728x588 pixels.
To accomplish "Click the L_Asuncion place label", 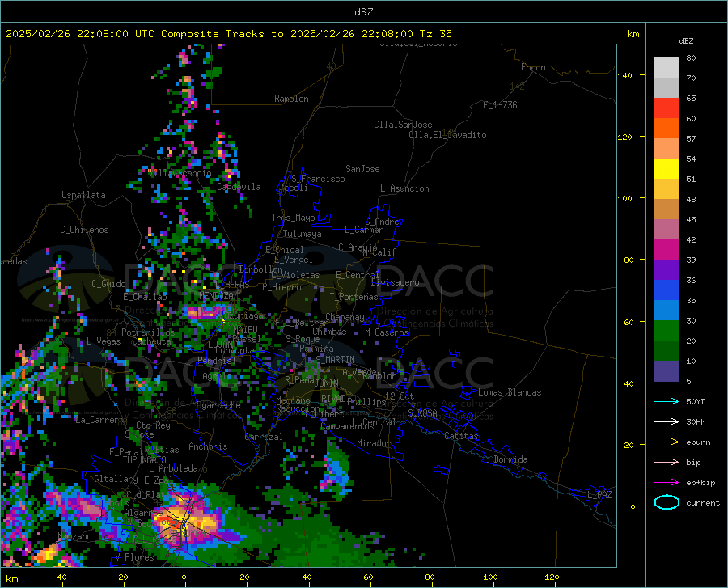I will (x=404, y=189).
